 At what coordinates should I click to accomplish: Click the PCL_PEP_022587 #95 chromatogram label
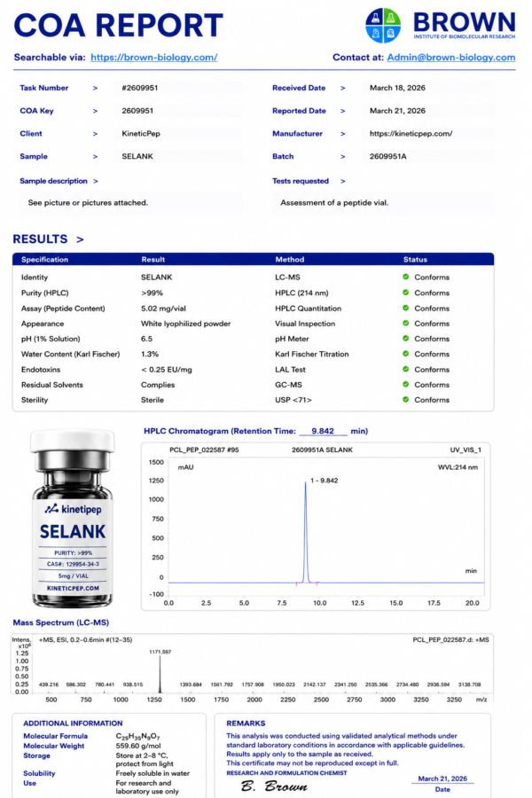204,450
